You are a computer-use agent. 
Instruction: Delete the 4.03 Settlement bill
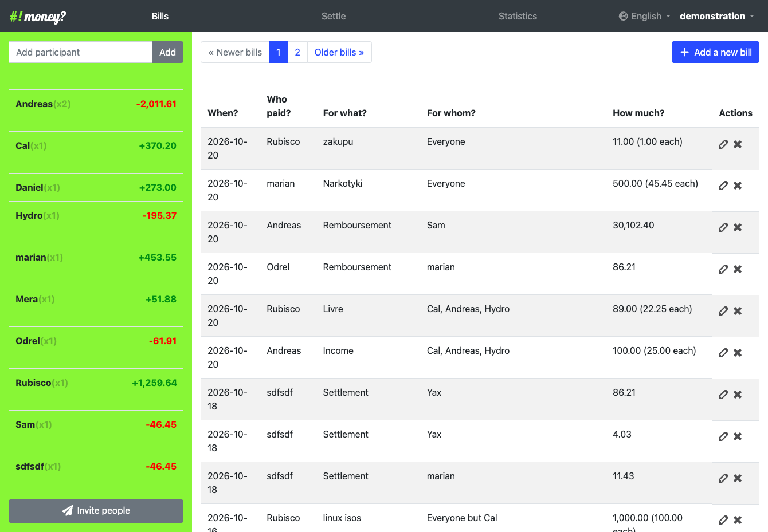pos(738,436)
